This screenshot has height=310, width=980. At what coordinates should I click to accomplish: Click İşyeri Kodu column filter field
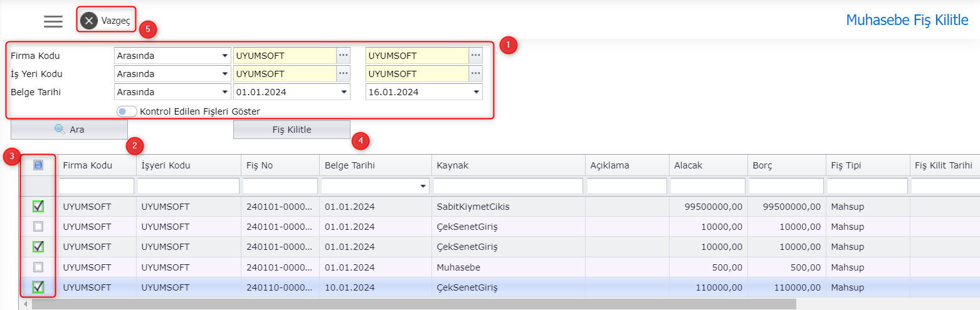point(188,186)
